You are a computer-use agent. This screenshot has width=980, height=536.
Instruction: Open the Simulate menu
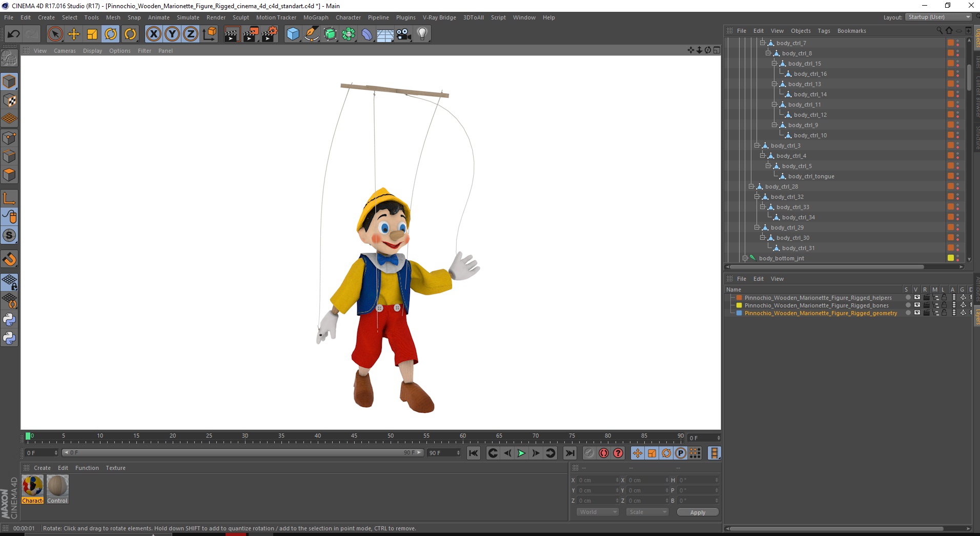188,17
